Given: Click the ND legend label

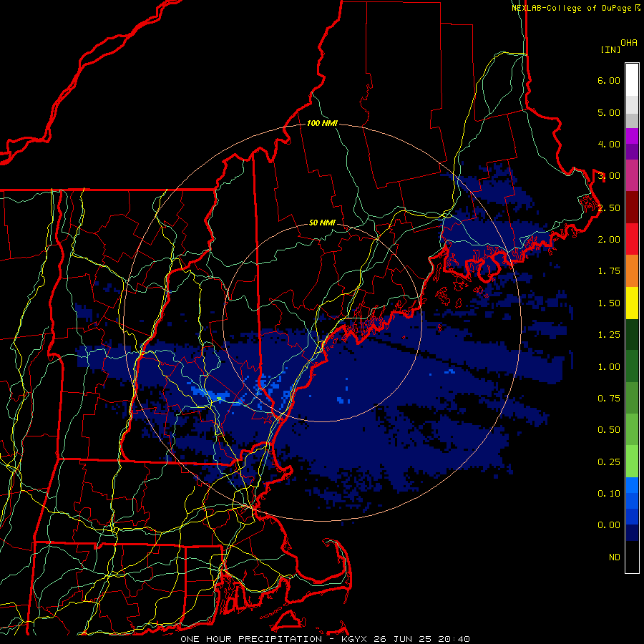Looking at the screenshot, I should [615, 557].
